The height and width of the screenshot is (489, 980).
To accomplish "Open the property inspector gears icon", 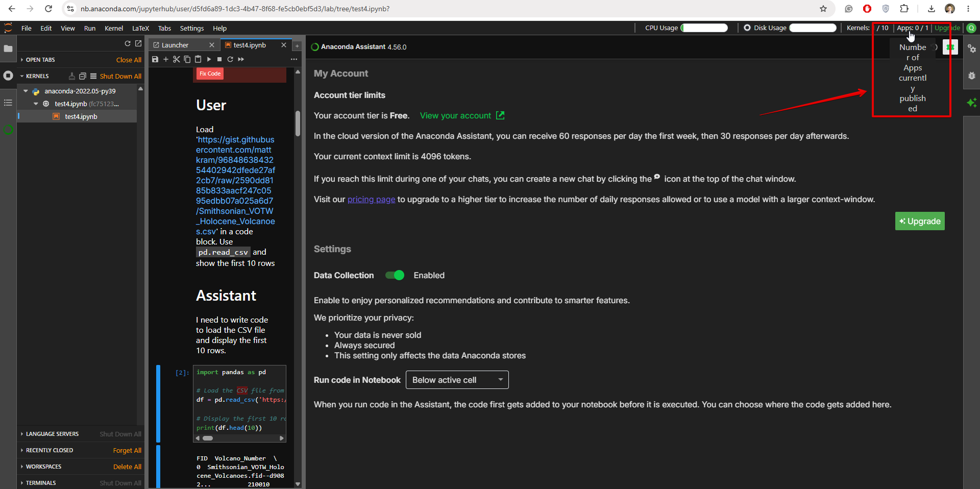I will pos(972,48).
